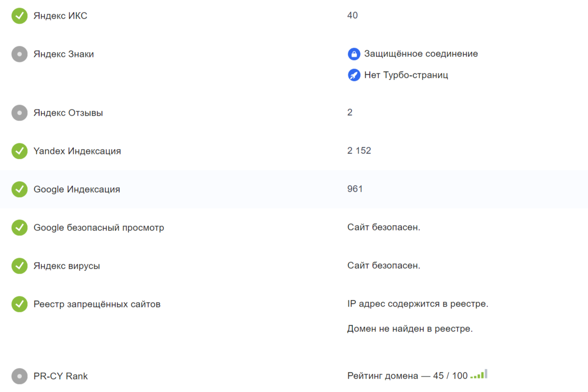Click the gray status icon beside Яндекс Знаки
The height and width of the screenshot is (392, 588).
tap(19, 54)
